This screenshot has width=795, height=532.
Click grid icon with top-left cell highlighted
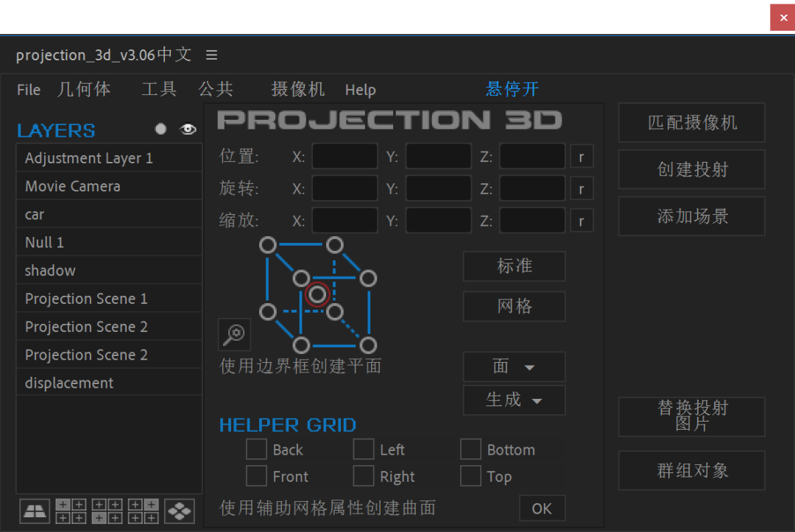coord(71,511)
